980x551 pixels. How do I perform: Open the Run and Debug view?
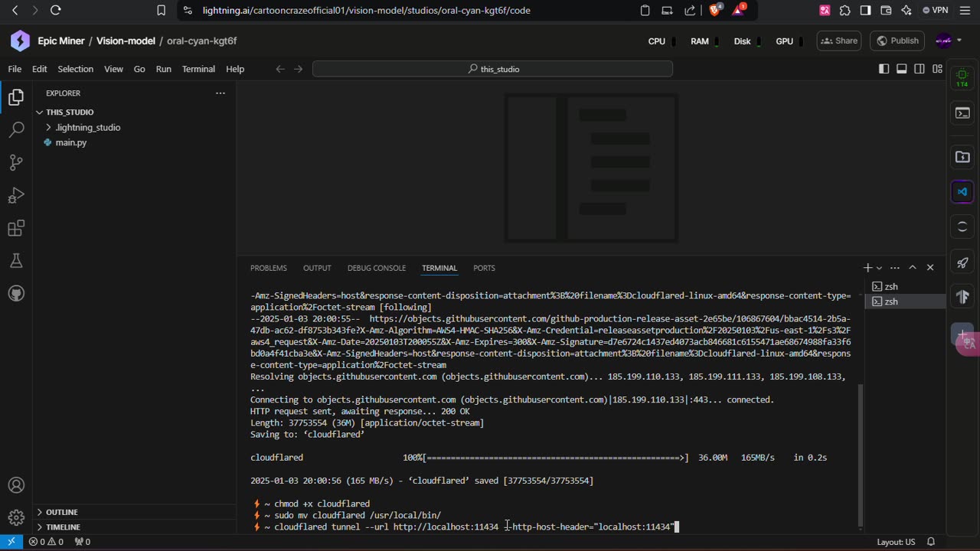pos(16,195)
